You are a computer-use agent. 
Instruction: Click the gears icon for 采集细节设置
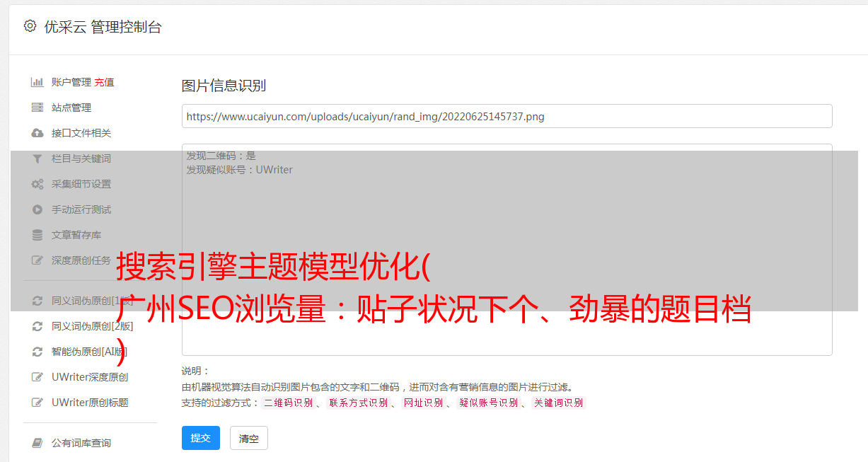click(x=37, y=184)
